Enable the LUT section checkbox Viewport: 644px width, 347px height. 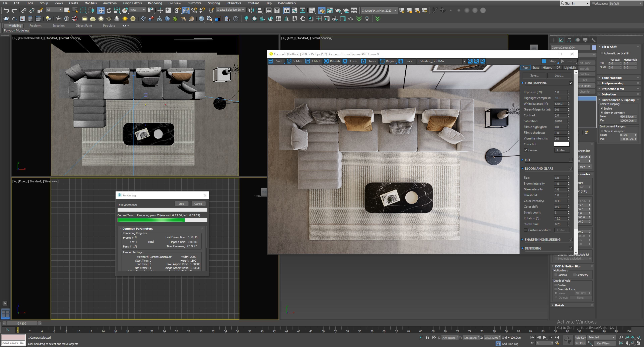[571, 160]
